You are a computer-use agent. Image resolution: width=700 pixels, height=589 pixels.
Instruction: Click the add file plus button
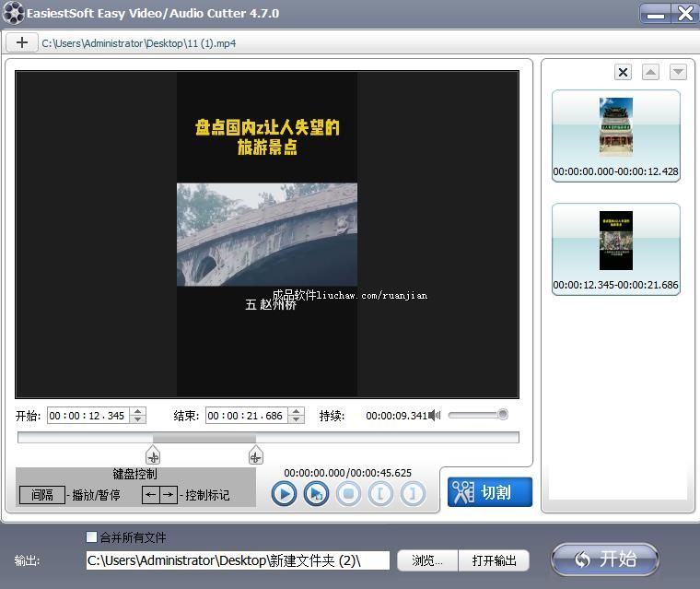[x=22, y=42]
